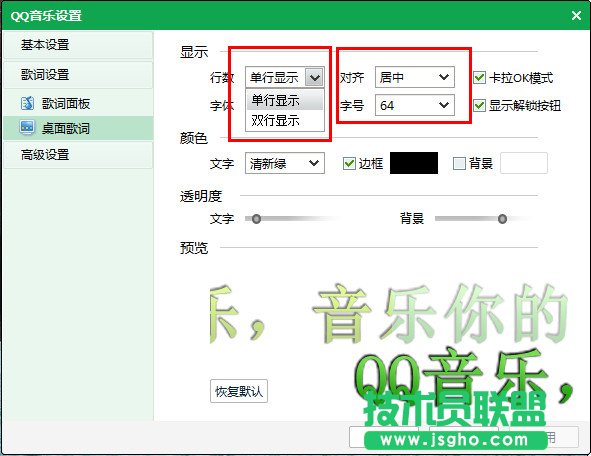
Task: Toggle the 边框 border checkbox
Action: (x=349, y=164)
